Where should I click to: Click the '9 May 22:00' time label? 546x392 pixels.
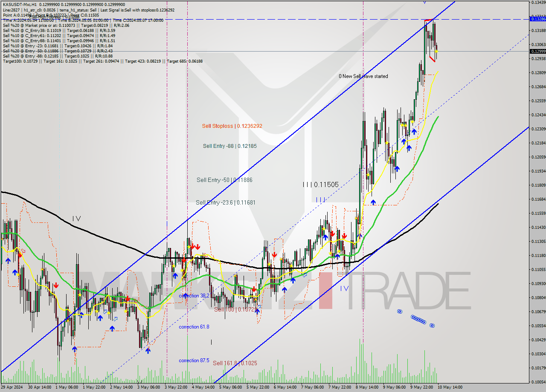pyautogui.click(x=422, y=387)
